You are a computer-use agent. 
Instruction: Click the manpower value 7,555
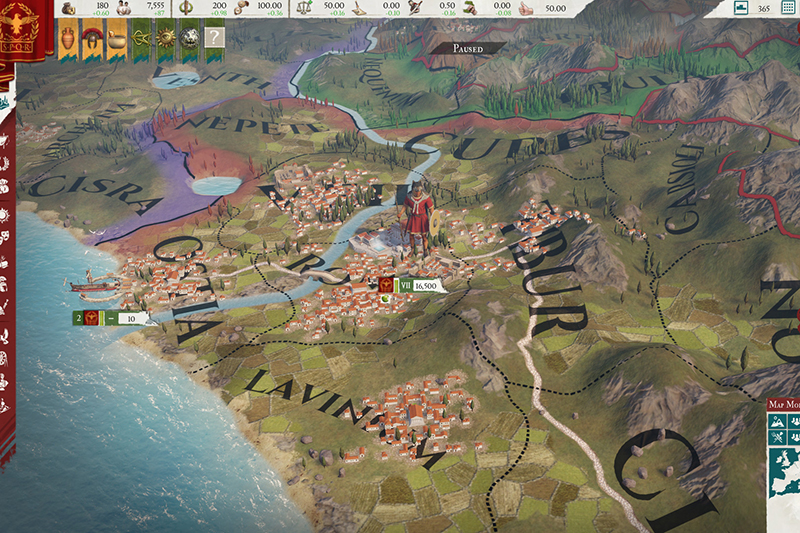pos(155,6)
